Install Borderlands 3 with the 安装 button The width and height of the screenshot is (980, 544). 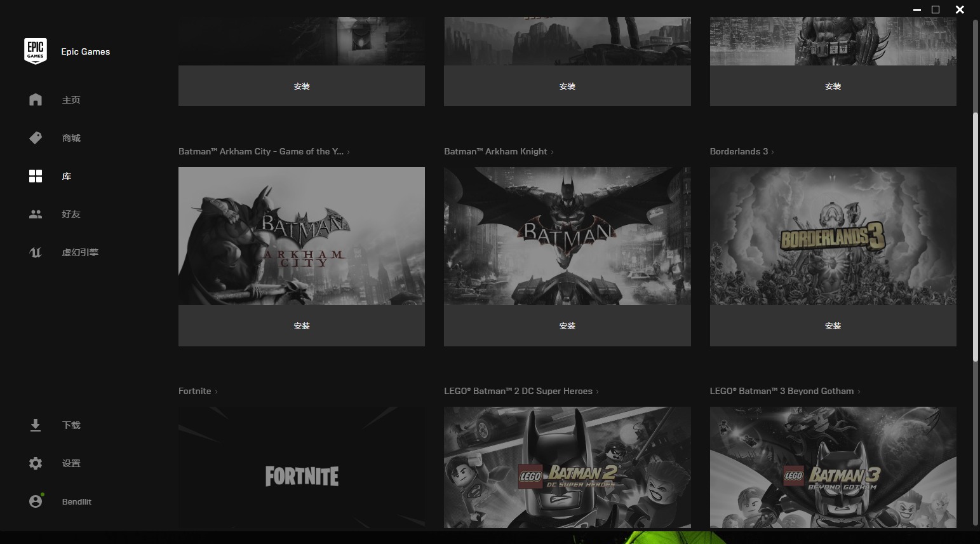[833, 325]
